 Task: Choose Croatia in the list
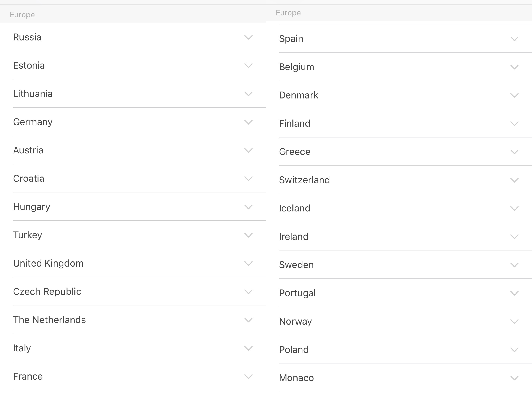coord(29,178)
